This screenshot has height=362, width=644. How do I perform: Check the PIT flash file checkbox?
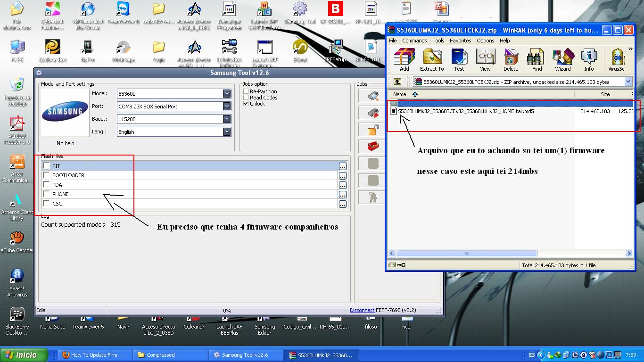point(46,165)
